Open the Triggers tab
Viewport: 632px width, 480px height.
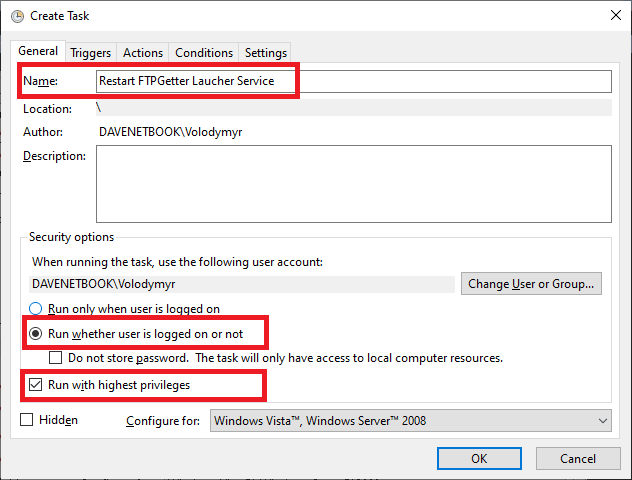tap(91, 53)
